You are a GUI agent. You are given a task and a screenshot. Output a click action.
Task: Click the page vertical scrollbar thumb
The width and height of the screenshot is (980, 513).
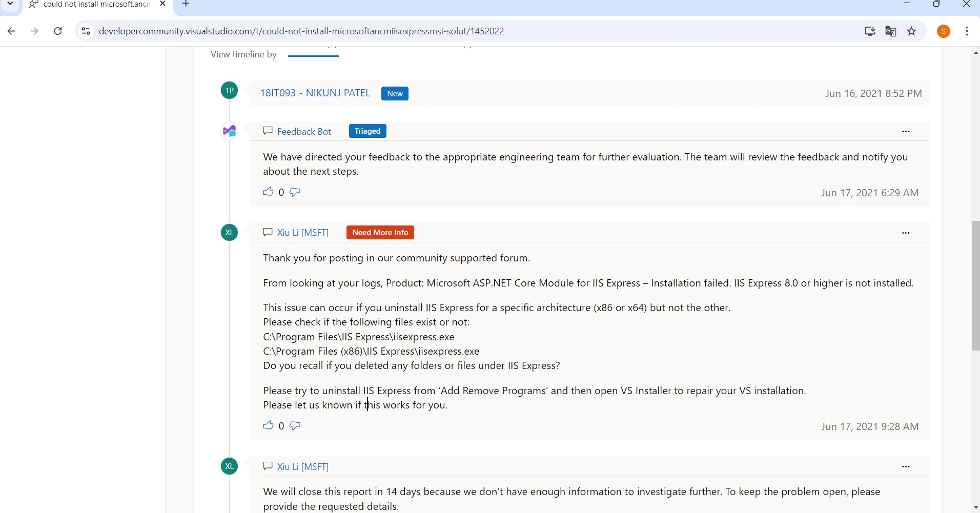tap(975, 285)
